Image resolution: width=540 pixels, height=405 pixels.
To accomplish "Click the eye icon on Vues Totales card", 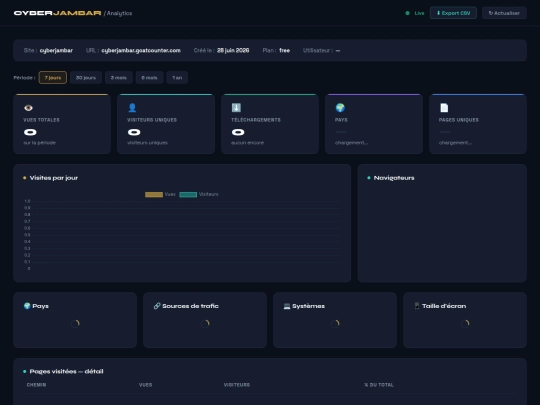I will [x=29, y=108].
